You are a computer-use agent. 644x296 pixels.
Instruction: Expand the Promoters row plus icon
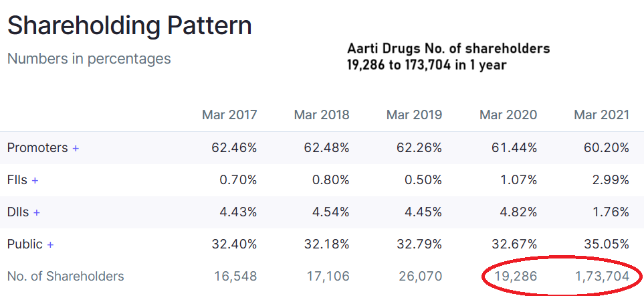(76, 148)
